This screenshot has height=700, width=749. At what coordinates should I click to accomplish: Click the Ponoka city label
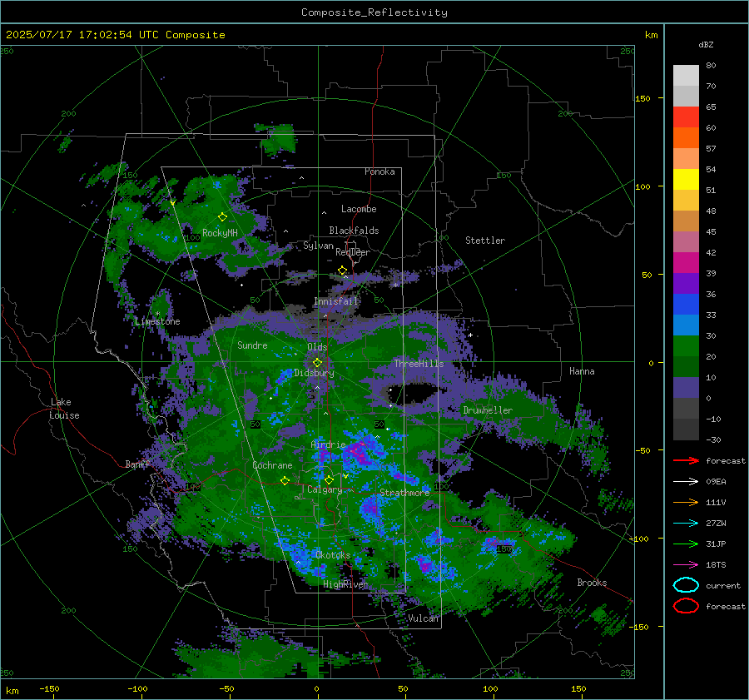point(379,171)
